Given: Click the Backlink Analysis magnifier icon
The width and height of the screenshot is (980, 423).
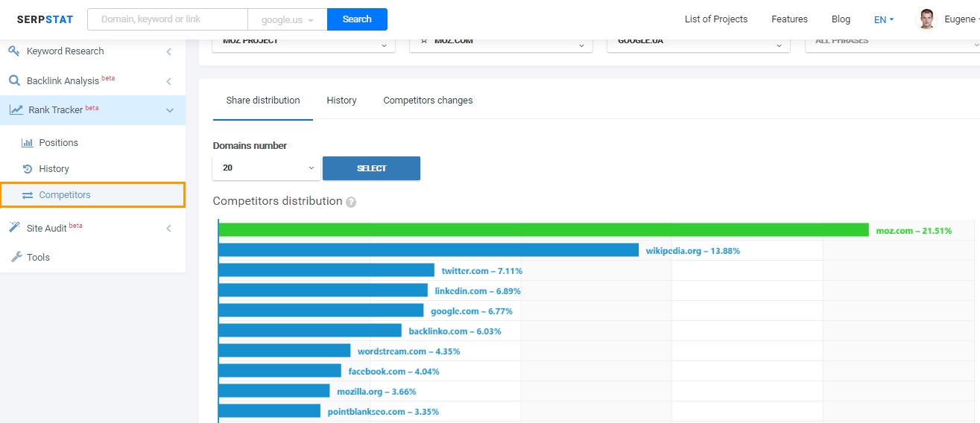Looking at the screenshot, I should click(14, 80).
